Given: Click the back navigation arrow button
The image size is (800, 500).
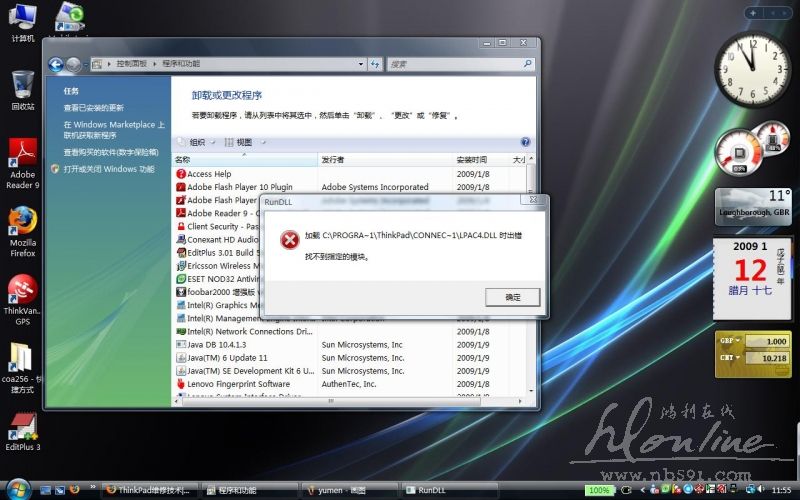Looking at the screenshot, I should click(55, 64).
